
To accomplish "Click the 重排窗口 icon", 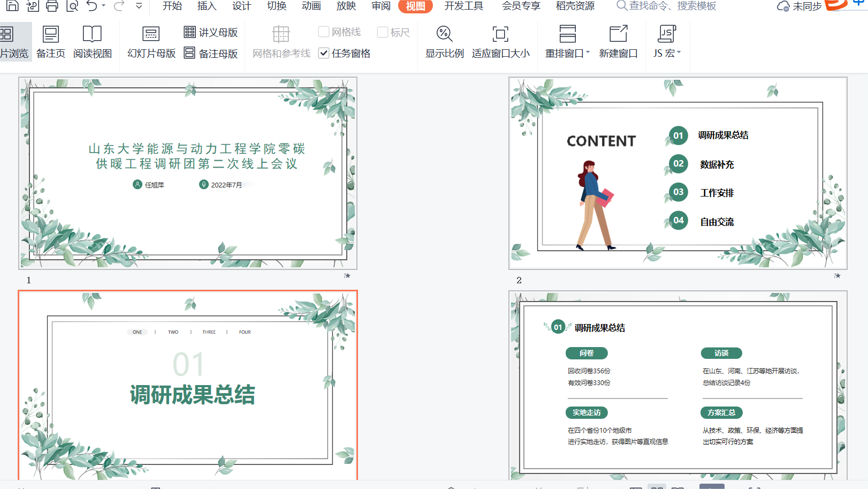I will click(567, 34).
